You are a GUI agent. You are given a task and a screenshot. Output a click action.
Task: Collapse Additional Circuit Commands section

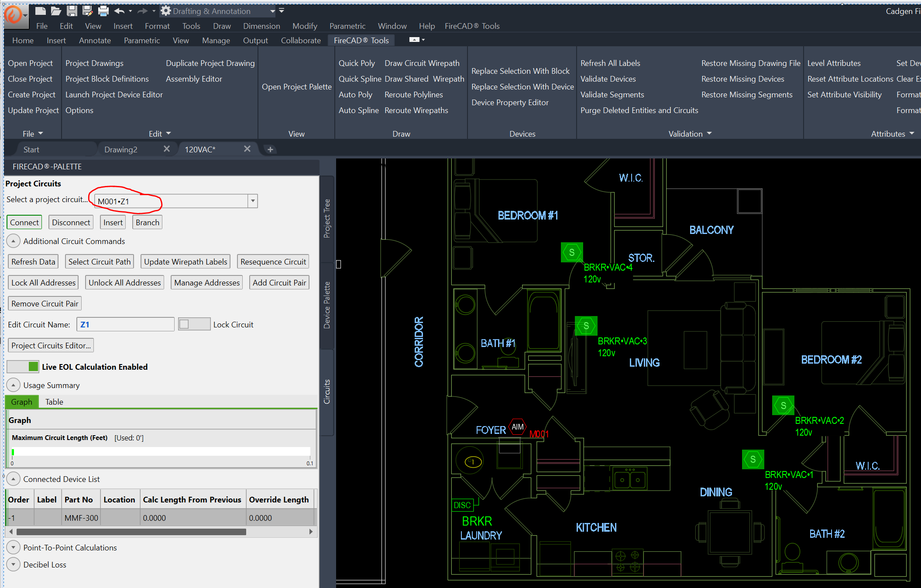point(14,241)
